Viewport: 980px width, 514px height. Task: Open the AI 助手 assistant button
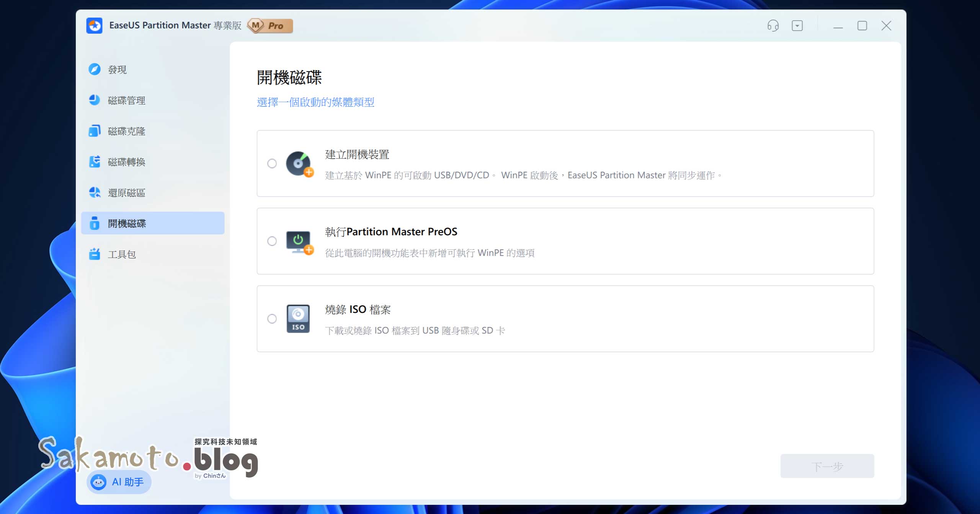[x=119, y=482]
